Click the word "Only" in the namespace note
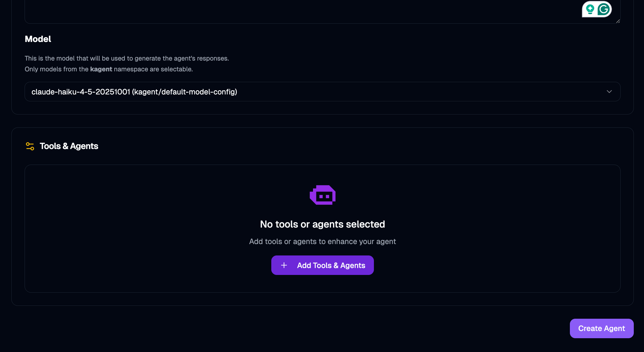The width and height of the screenshot is (644, 352). pos(31,69)
